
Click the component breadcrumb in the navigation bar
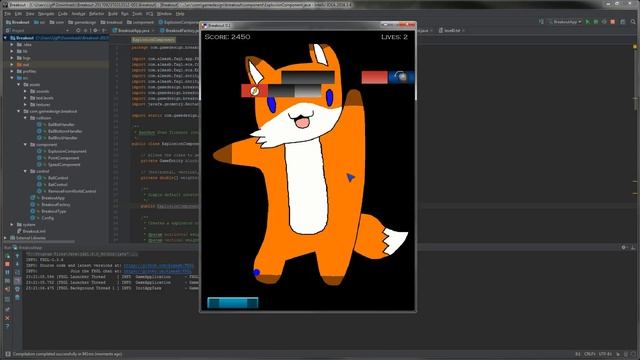[140, 22]
